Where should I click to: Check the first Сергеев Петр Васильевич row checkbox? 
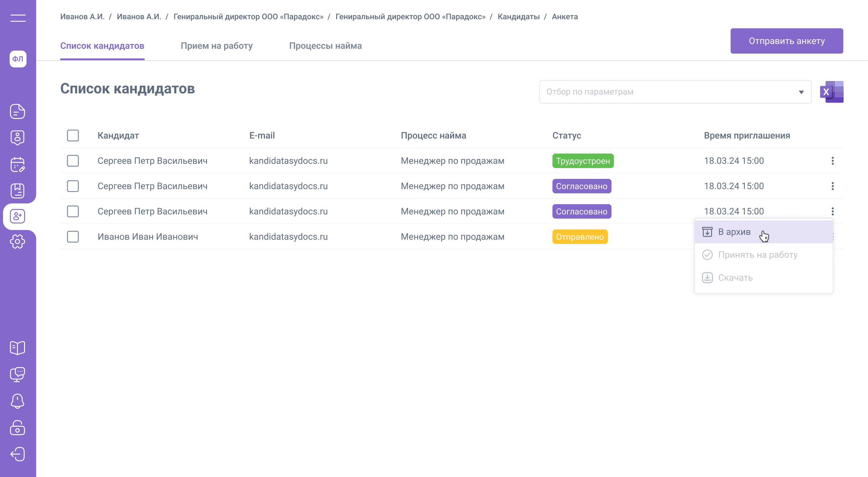(73, 161)
